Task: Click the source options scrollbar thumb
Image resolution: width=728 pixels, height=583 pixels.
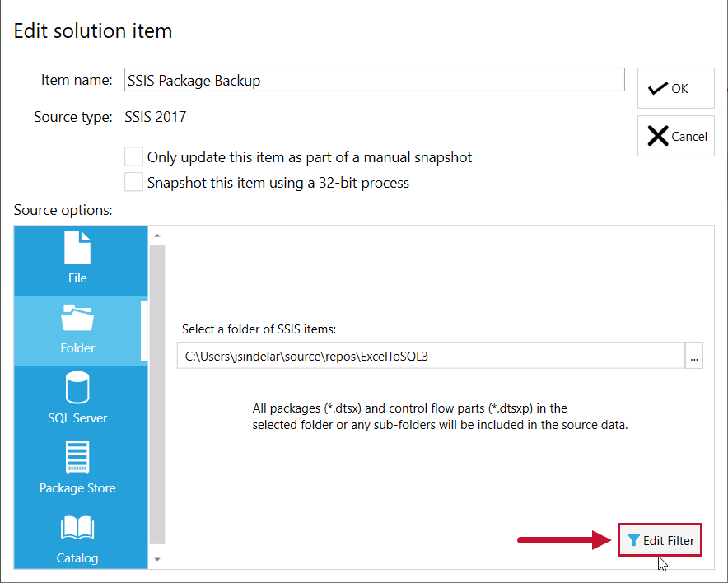Action: [x=157, y=394]
